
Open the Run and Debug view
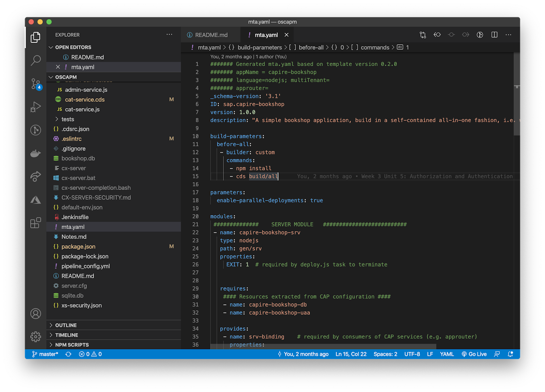[36, 107]
